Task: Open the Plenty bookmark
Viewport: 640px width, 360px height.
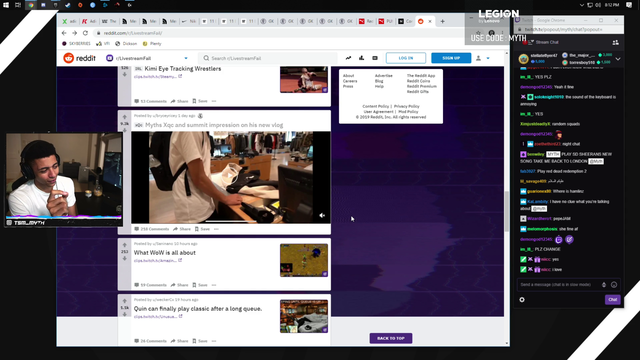Action: tap(152, 44)
